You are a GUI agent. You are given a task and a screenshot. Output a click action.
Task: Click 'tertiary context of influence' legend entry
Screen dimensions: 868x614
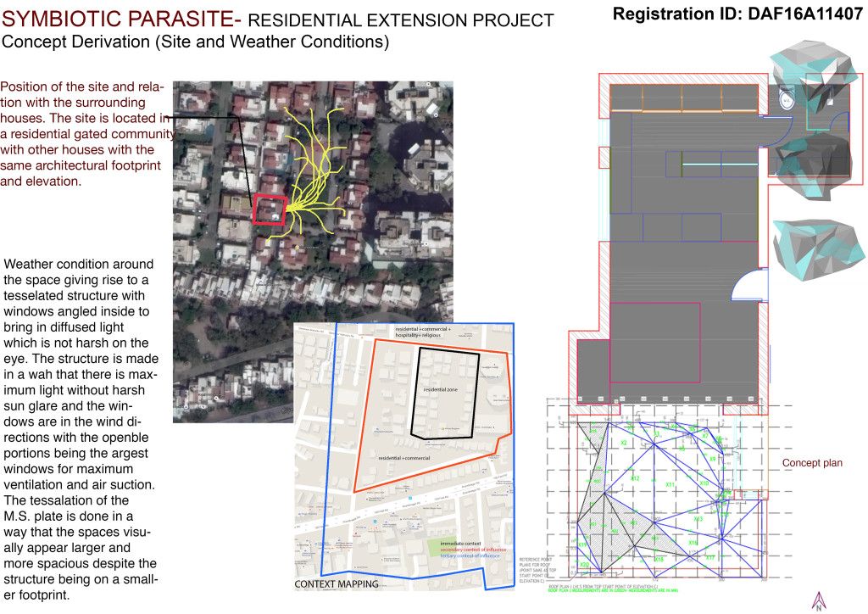470,555
